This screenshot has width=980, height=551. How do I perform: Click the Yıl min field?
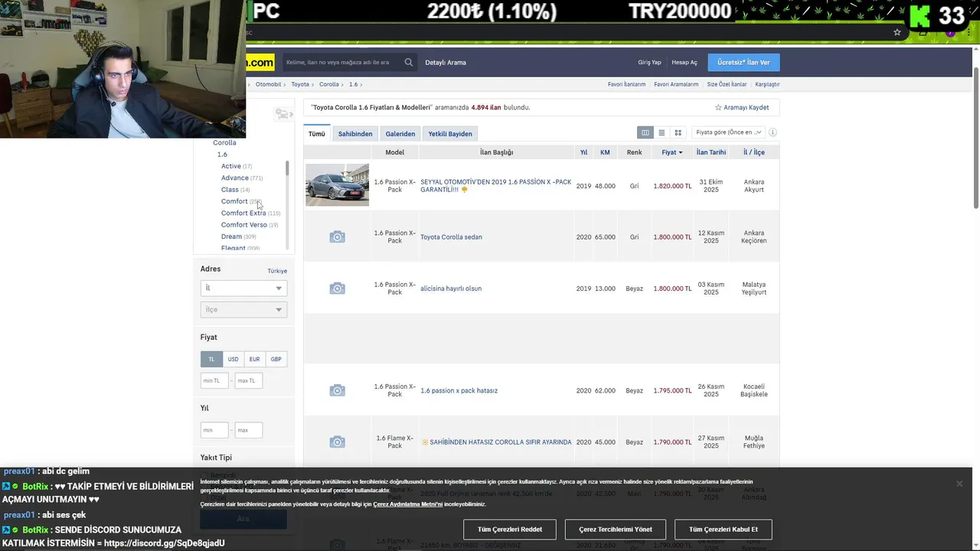pos(214,430)
